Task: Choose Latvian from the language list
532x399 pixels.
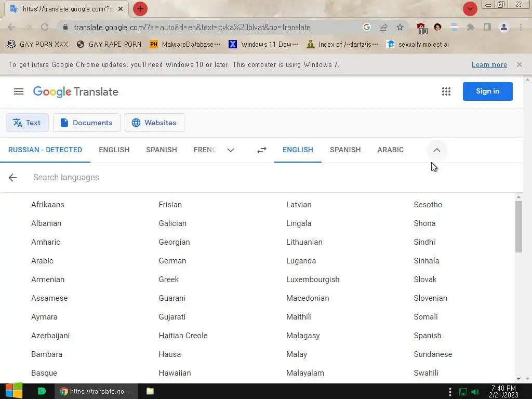Action: pyautogui.click(x=299, y=205)
